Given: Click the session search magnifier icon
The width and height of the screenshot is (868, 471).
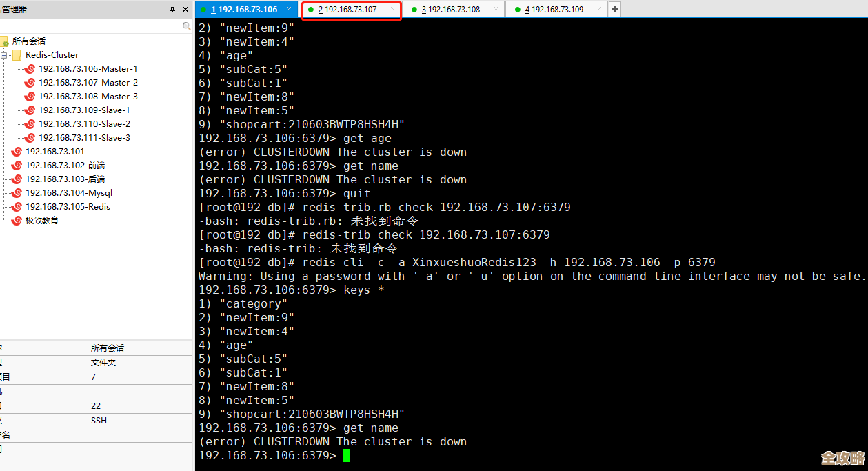Looking at the screenshot, I should (x=186, y=26).
